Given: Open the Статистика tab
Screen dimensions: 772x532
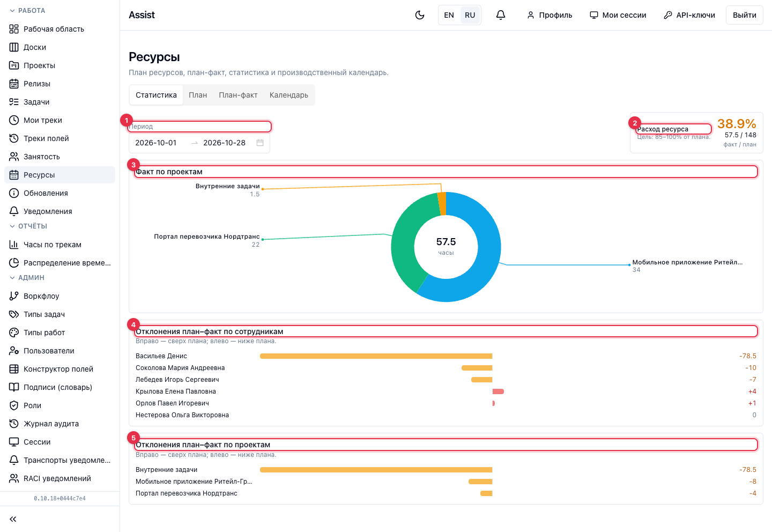Looking at the screenshot, I should click(156, 95).
